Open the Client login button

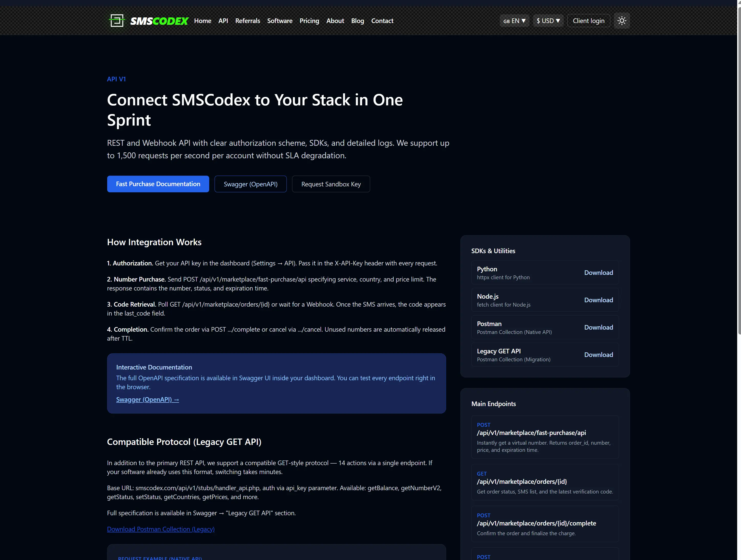click(589, 21)
